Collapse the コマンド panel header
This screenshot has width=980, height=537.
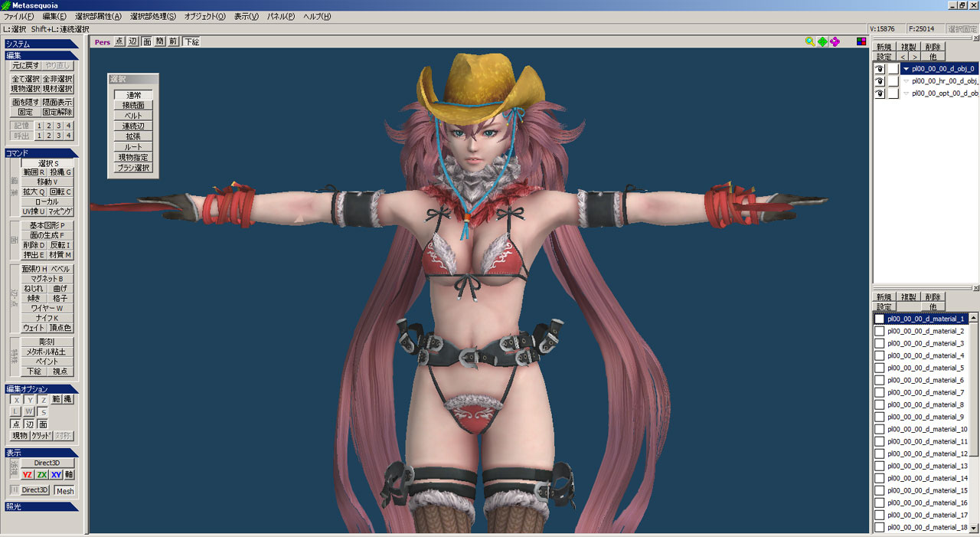[x=41, y=153]
